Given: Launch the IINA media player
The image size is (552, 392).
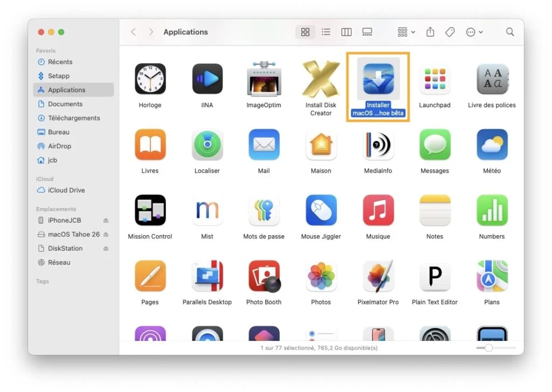Looking at the screenshot, I should tap(207, 78).
